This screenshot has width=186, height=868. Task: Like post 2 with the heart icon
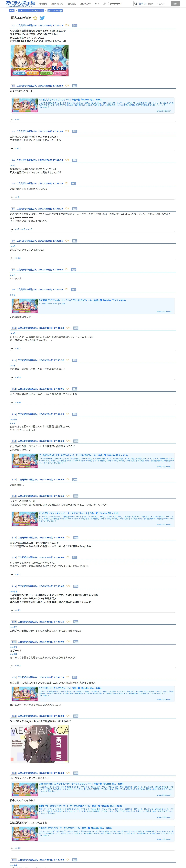pos(66,86)
